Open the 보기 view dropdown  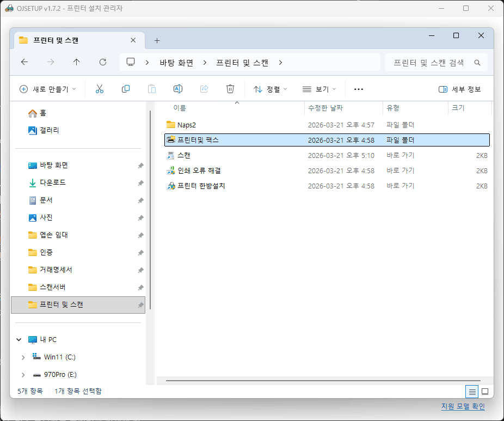(x=319, y=89)
